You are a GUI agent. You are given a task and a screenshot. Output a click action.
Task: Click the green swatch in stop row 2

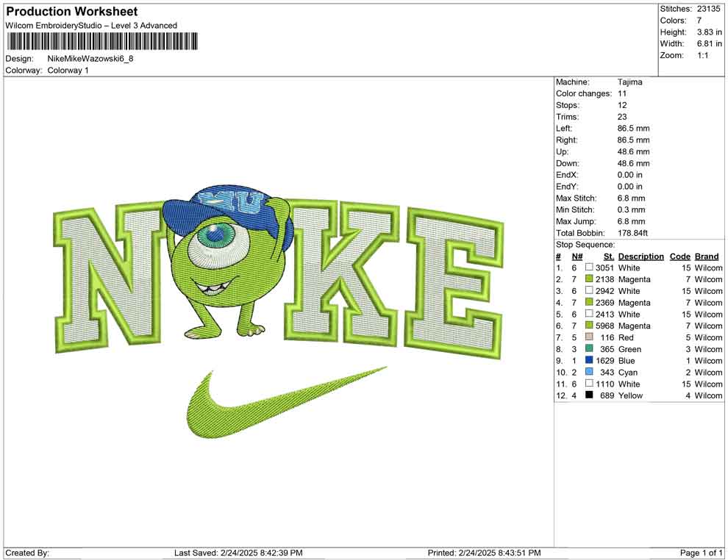pos(589,279)
